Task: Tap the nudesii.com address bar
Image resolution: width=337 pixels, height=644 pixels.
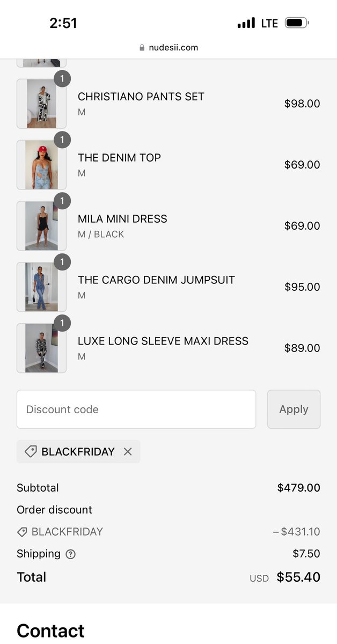Action: [x=169, y=48]
